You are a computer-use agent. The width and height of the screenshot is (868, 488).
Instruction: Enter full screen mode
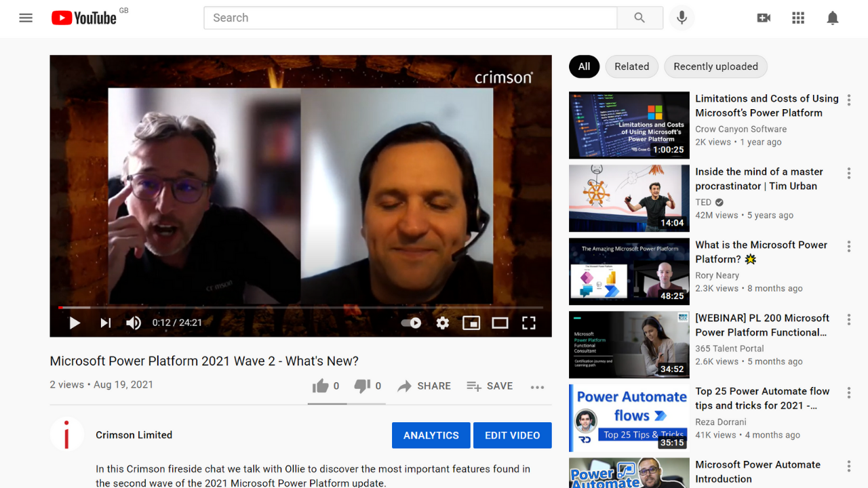coord(528,323)
